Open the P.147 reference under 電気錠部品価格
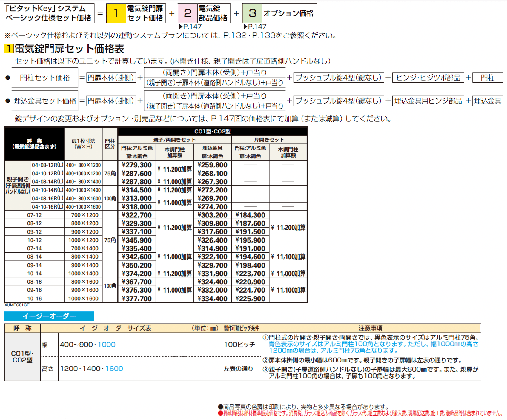This screenshot has width=507, height=420. tap(190, 27)
